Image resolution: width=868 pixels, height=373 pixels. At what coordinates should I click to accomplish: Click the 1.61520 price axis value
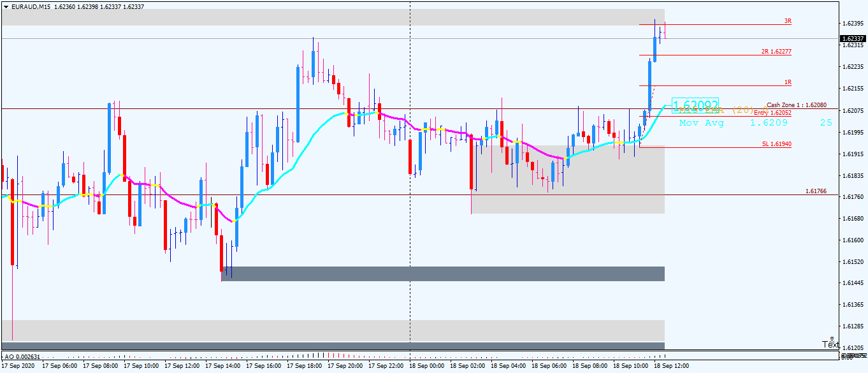[x=853, y=262]
